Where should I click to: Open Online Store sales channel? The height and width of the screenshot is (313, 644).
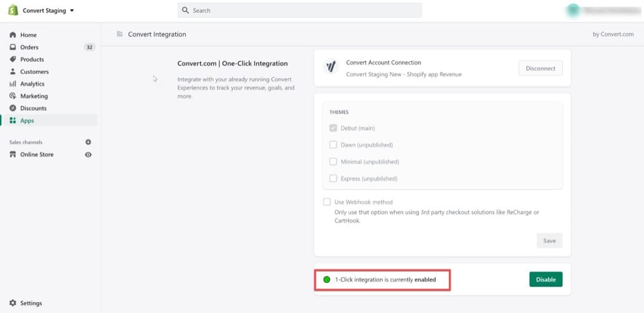37,155
